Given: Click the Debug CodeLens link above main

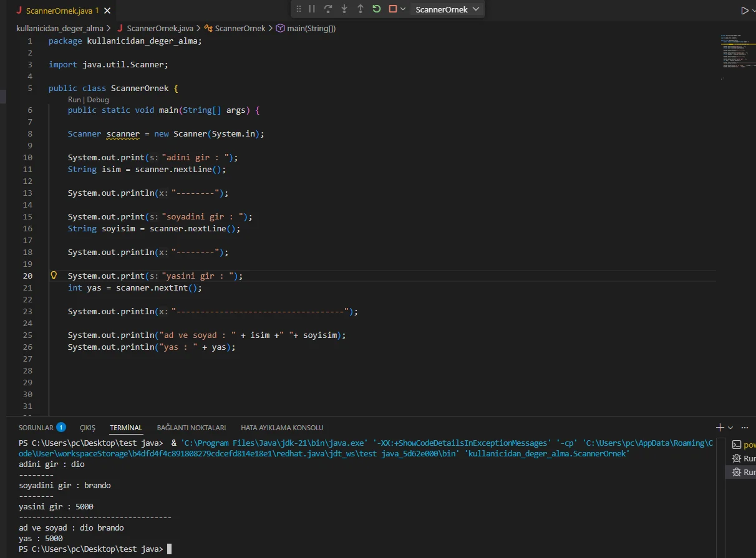Looking at the screenshot, I should tap(98, 100).
